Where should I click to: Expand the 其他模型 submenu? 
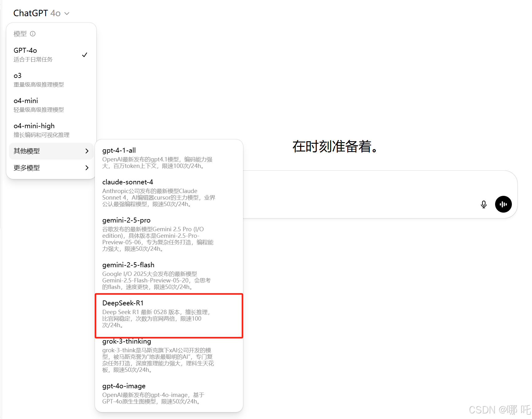[51, 151]
